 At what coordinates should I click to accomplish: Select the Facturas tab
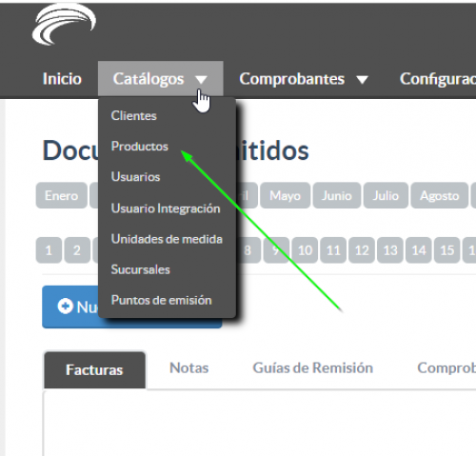point(94,370)
